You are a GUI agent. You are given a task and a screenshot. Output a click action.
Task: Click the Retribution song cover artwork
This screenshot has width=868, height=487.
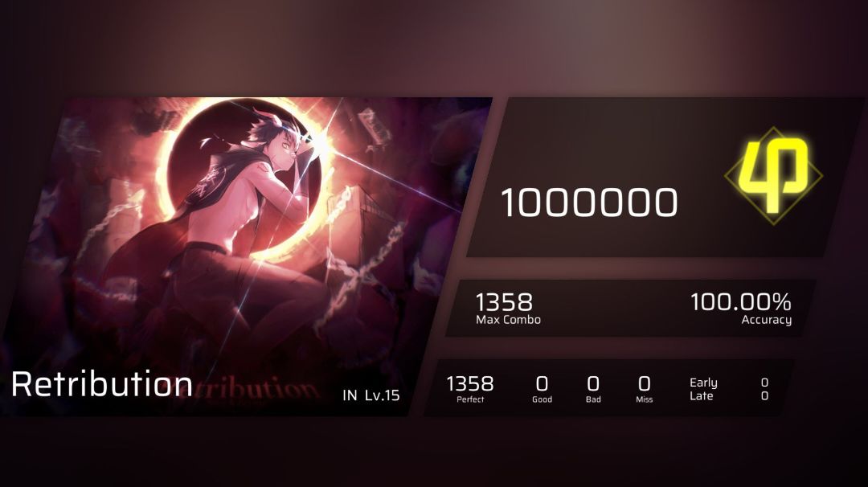coord(247,256)
